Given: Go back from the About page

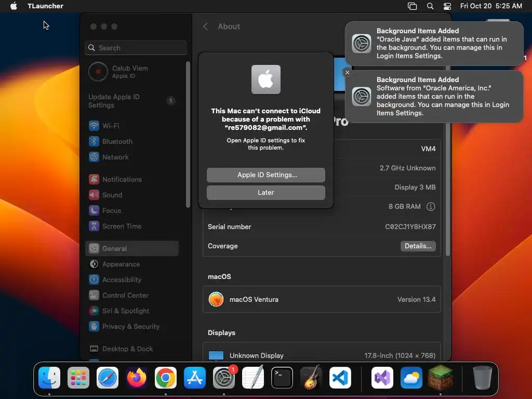Looking at the screenshot, I should [205, 26].
